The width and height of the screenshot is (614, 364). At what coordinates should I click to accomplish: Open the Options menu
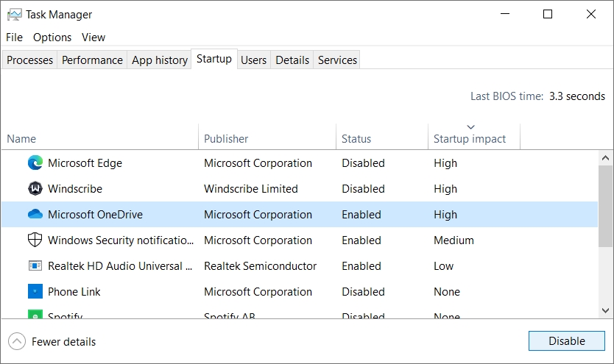point(52,38)
